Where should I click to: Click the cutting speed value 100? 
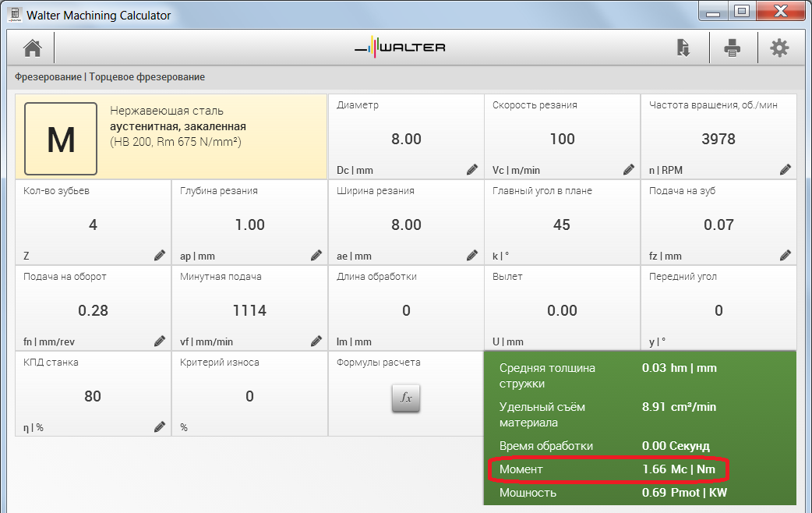tap(563, 139)
